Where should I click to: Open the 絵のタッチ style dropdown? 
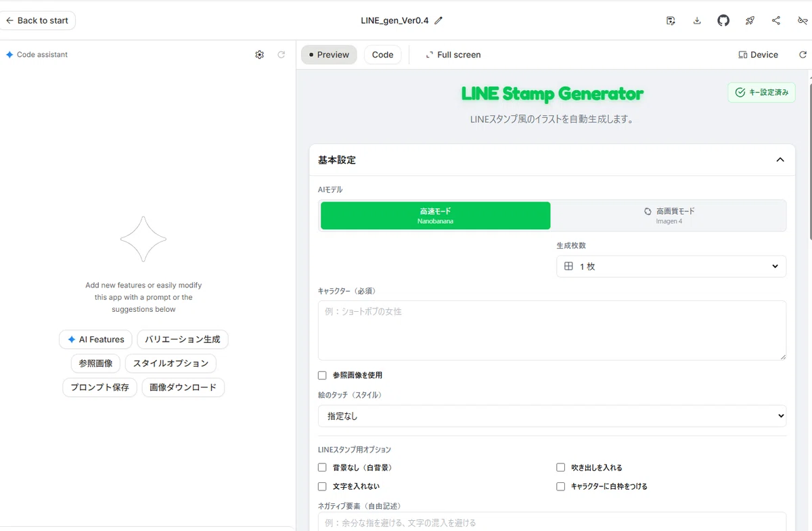[x=552, y=416]
